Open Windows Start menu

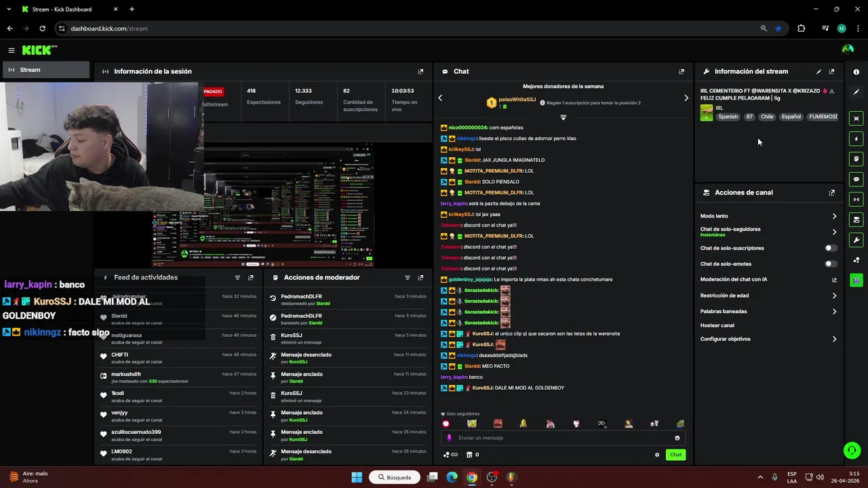point(357,477)
